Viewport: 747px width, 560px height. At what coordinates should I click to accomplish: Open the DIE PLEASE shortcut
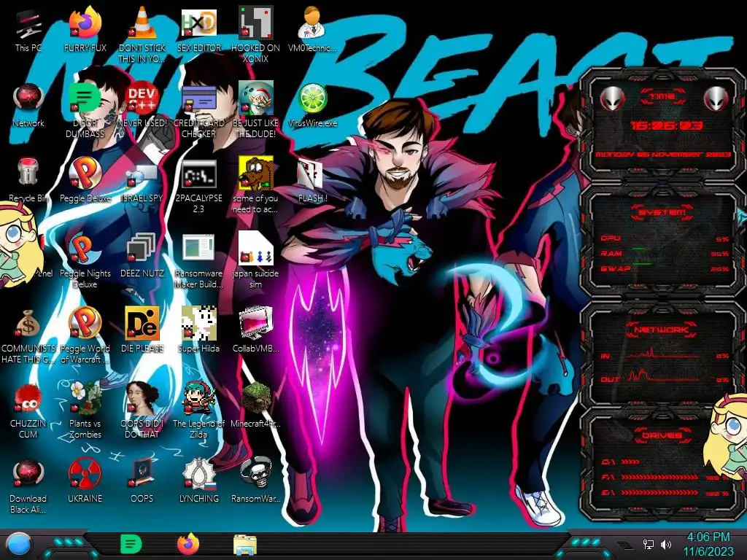[142, 331]
